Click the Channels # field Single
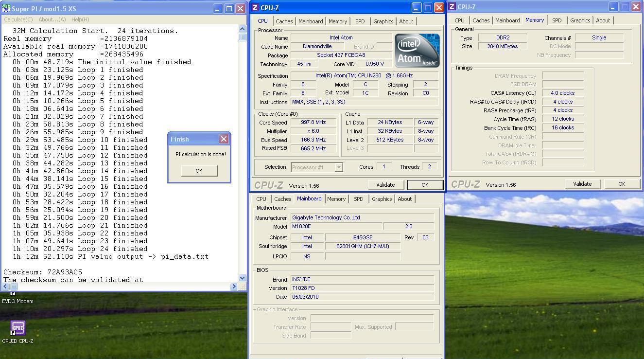The width and height of the screenshot is (644, 359). coord(599,37)
